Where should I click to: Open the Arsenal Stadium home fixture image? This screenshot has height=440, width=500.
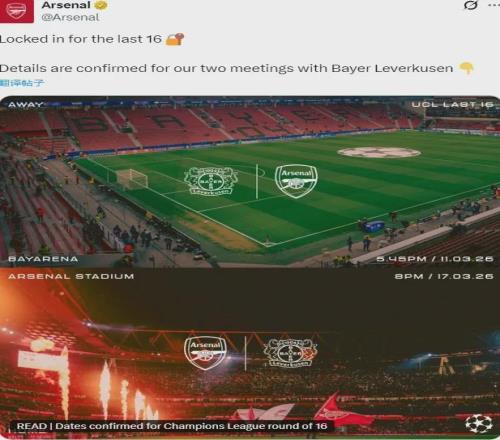[x=250, y=354]
